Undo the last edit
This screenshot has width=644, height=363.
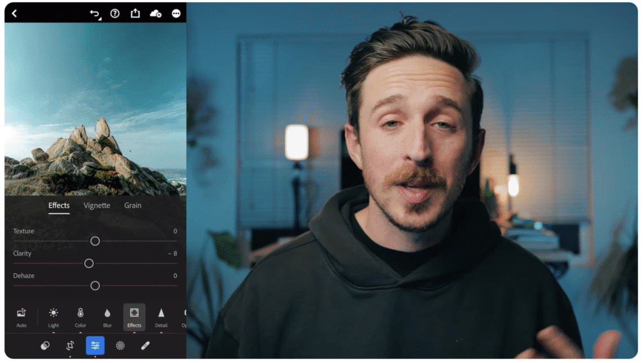tap(94, 12)
